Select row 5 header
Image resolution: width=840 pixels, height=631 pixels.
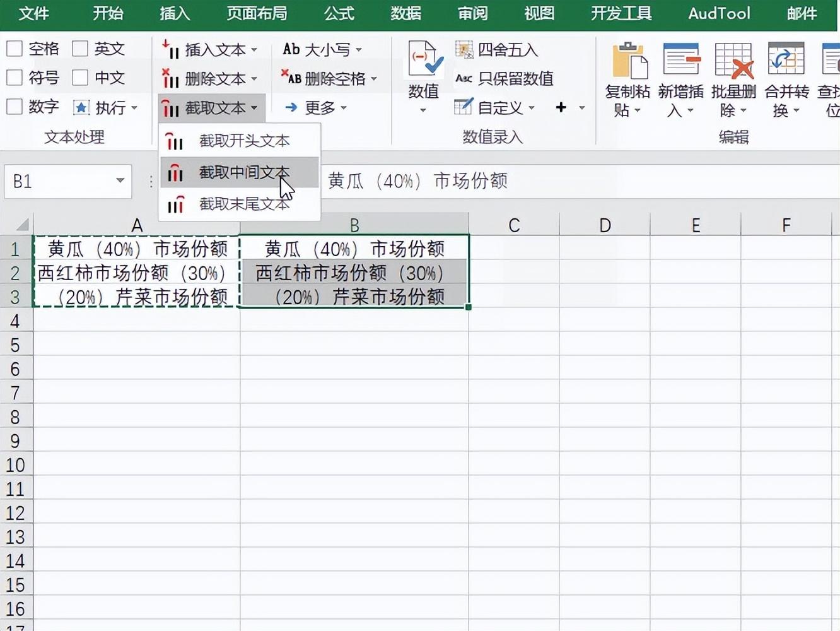[16, 345]
